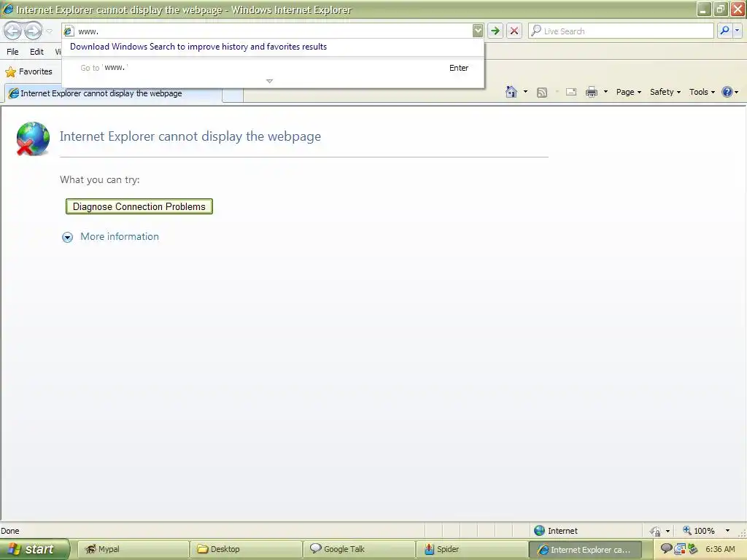Viewport: 747px width, 560px height.
Task: Click the More information link text
Action: [x=120, y=237]
